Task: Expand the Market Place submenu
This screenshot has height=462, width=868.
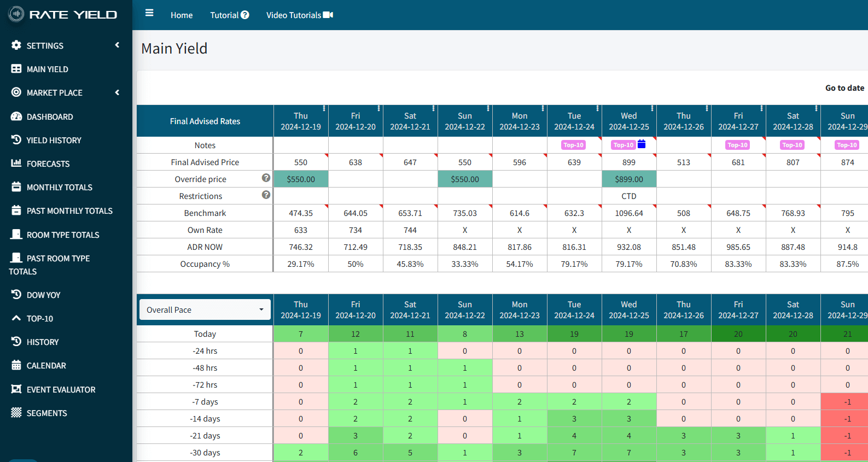Action: tap(117, 93)
